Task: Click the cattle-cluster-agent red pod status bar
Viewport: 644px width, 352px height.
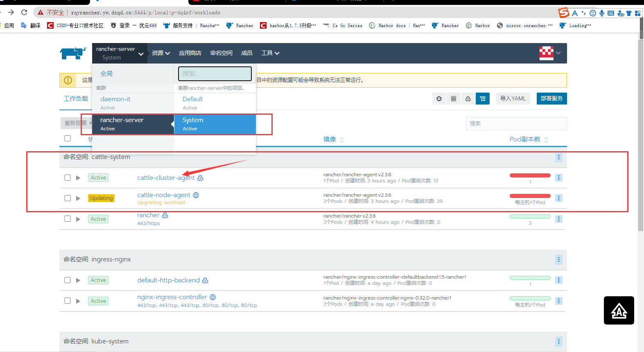Action: click(x=530, y=175)
